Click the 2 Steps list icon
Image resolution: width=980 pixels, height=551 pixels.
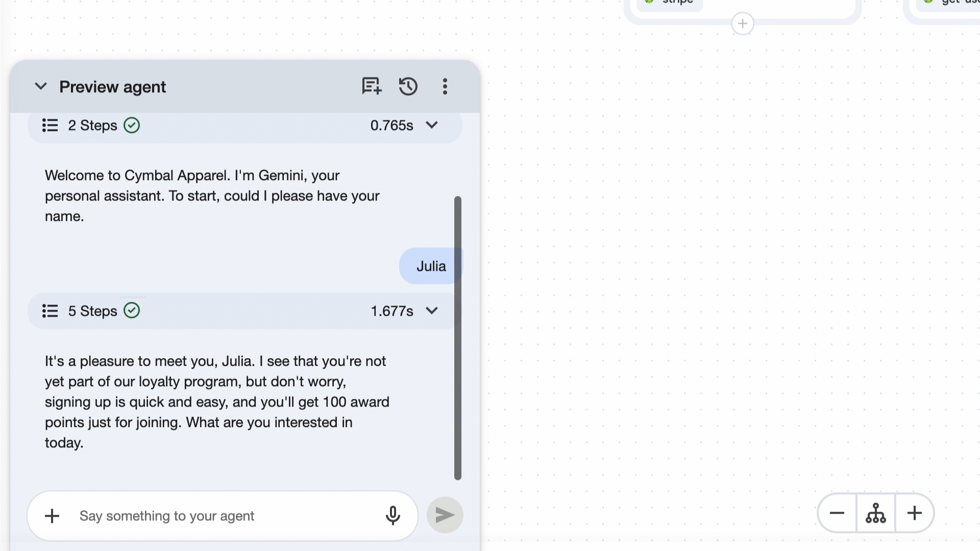click(50, 125)
